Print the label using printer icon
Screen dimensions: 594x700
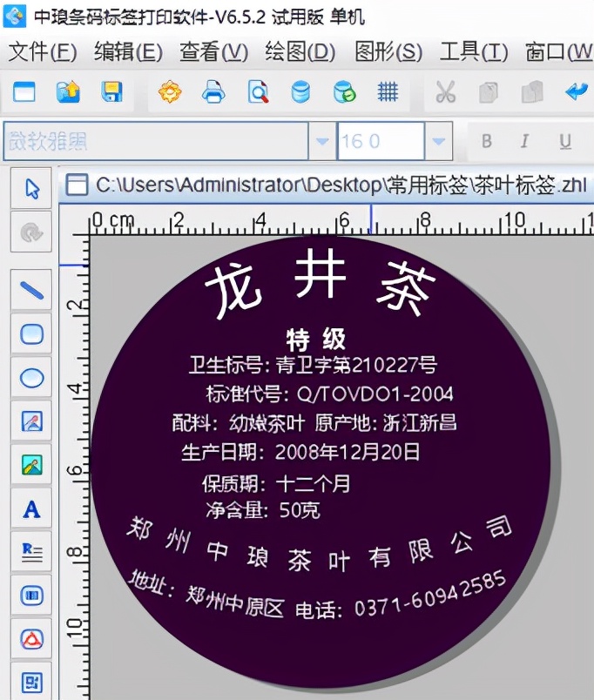(x=213, y=92)
